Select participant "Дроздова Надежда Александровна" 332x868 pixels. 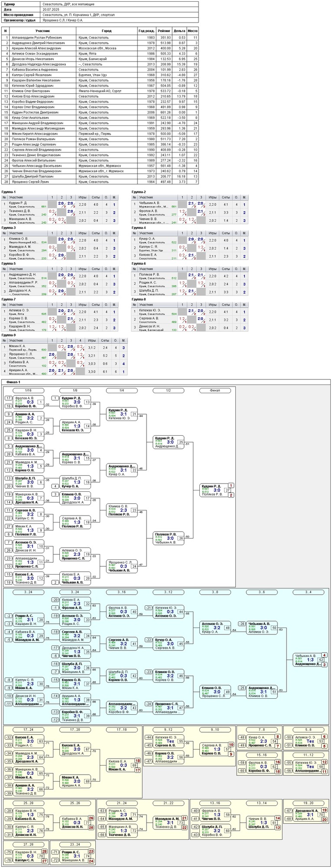pos(39,64)
